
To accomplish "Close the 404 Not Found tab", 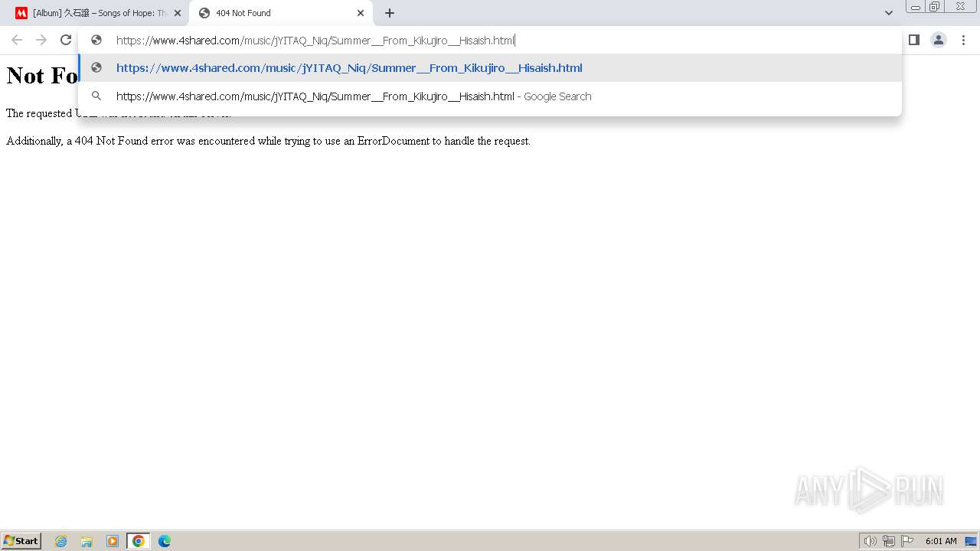I will (361, 13).
